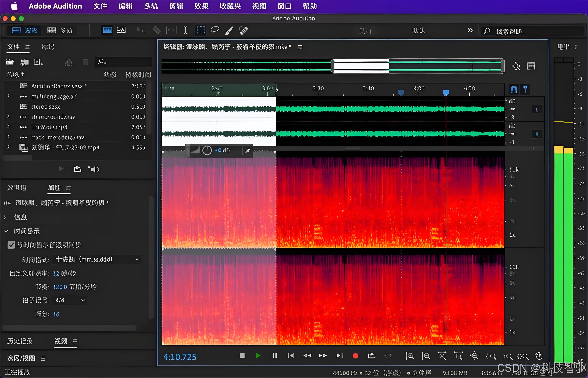Viewport: 588px width, 378px height.
Task: Uncheck sync with time display preferences
Action: point(11,245)
